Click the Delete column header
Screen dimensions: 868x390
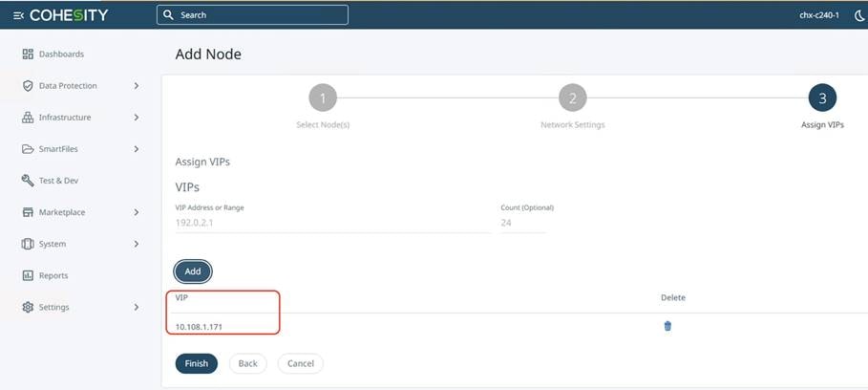click(x=673, y=297)
